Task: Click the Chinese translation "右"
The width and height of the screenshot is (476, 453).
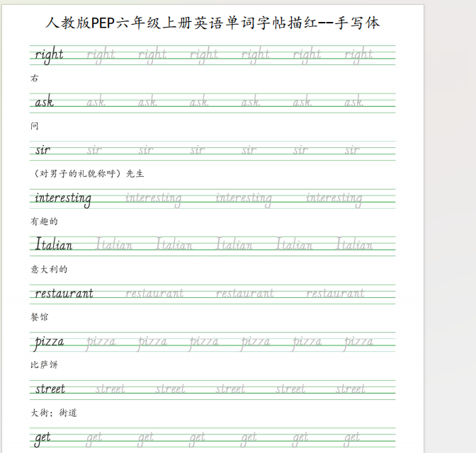Action: tap(35, 78)
